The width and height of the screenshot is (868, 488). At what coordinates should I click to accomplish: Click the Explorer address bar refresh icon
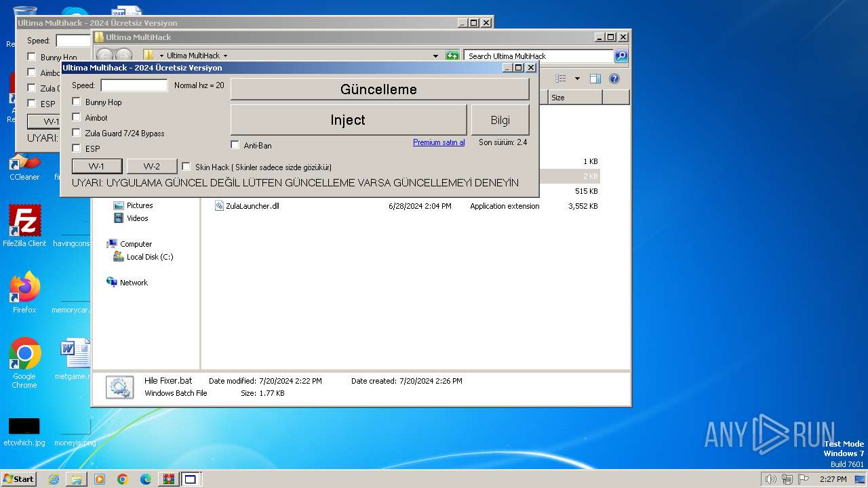coord(452,56)
